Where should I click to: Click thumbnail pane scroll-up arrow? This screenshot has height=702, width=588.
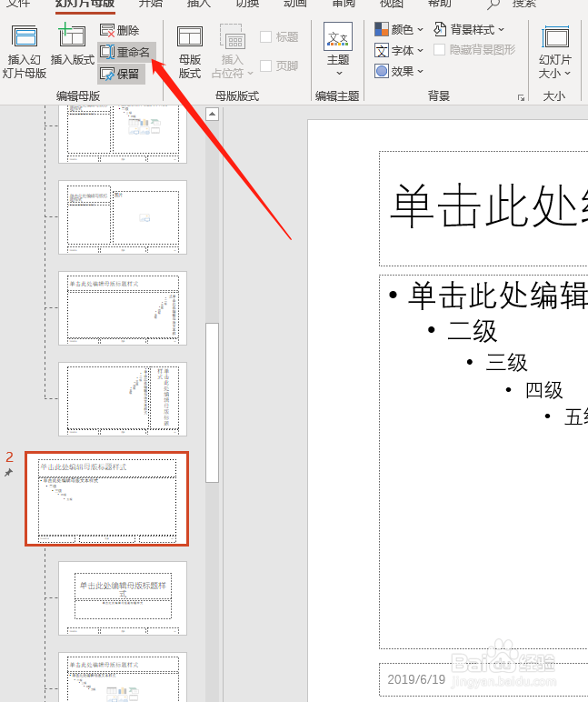pyautogui.click(x=212, y=115)
